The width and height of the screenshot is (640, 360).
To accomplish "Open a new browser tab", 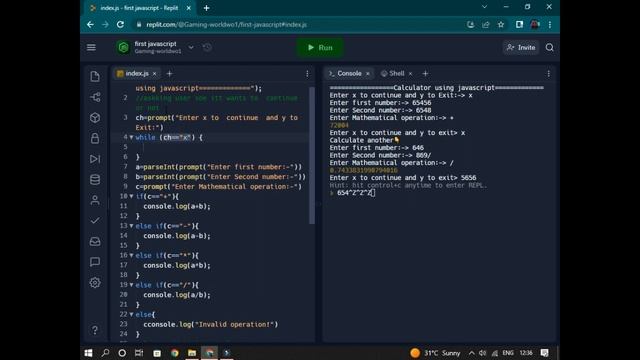I will click(x=207, y=8).
